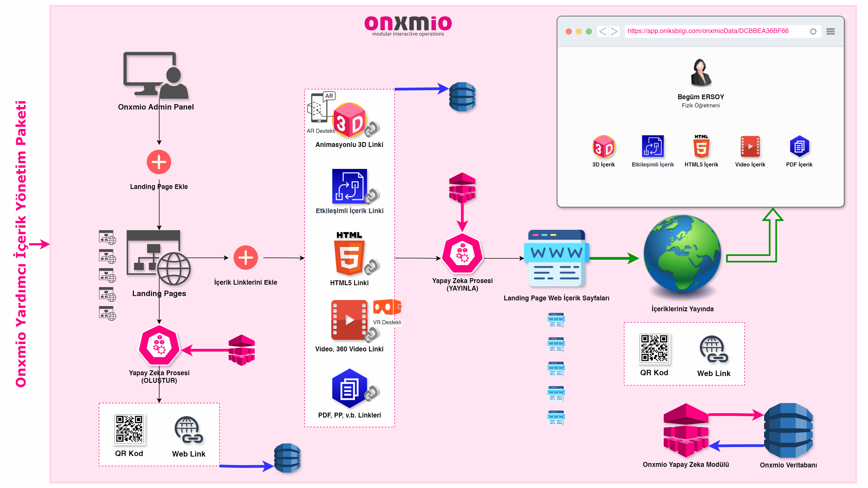This screenshot has height=488, width=868.
Task: Click the Landing Page Ekle plus button
Action: pos(159,162)
